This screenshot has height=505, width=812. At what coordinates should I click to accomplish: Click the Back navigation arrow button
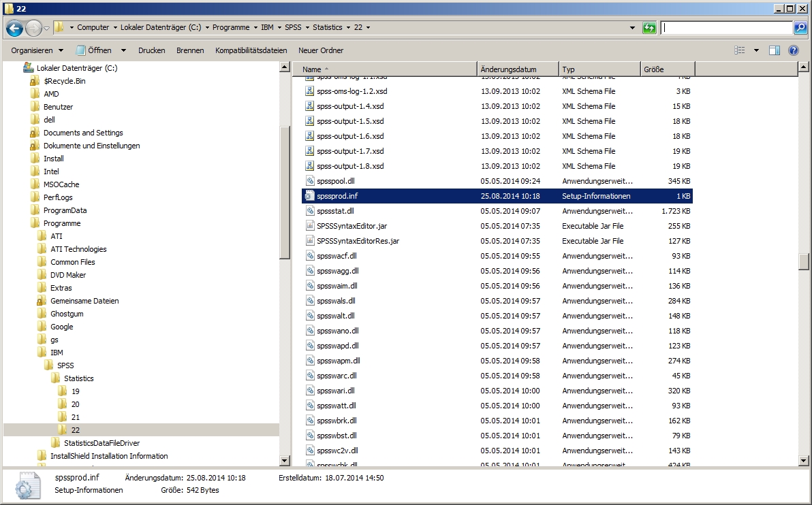(x=15, y=28)
